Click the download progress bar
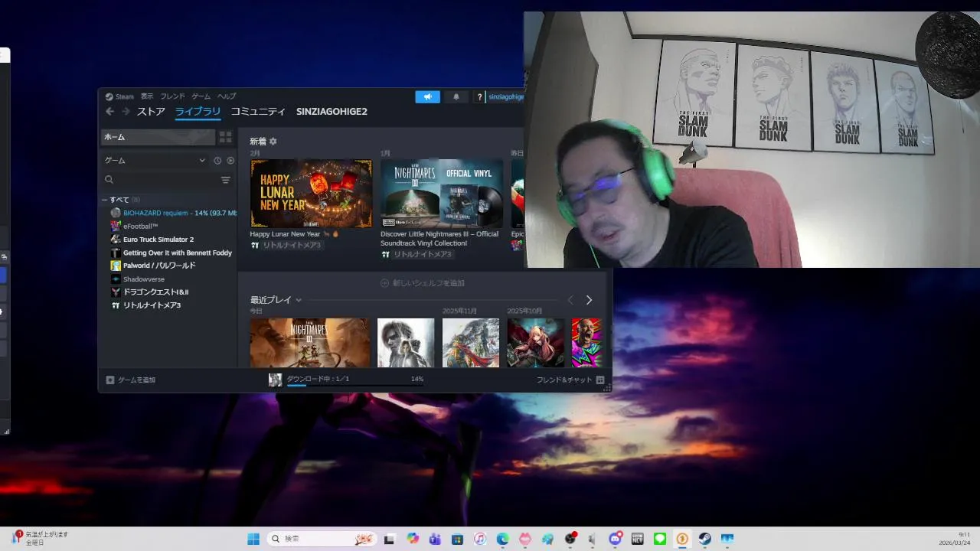Viewport: 980px width, 551px height. pyautogui.click(x=355, y=386)
